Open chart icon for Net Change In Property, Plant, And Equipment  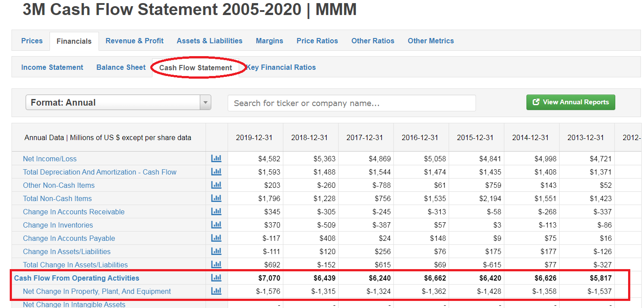pyautogui.click(x=216, y=291)
